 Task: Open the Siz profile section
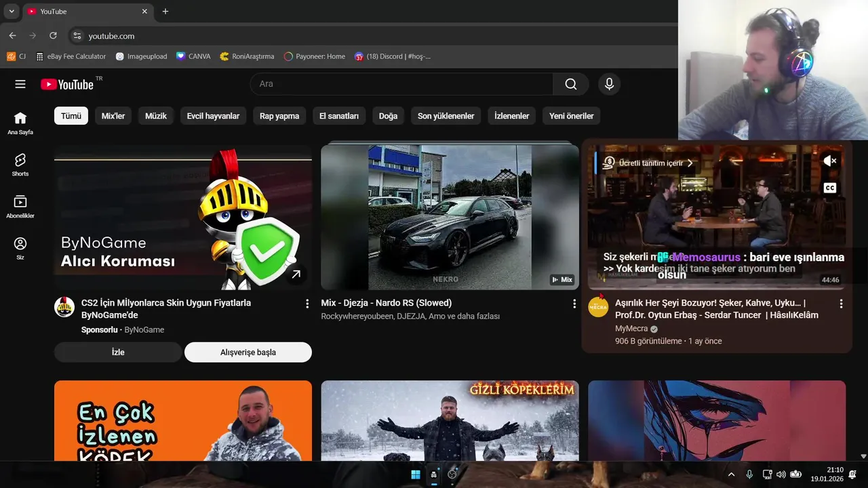[20, 248]
